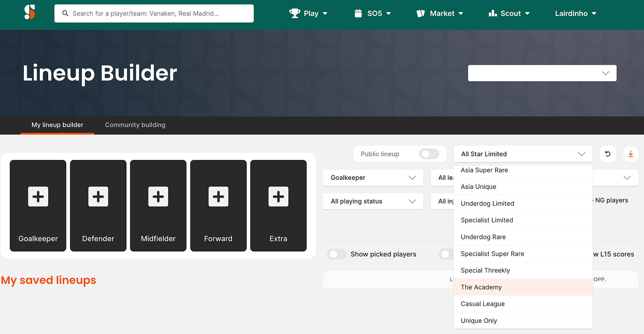Add a player to the Defender slot
This screenshot has width=644, height=334.
pos(98,197)
